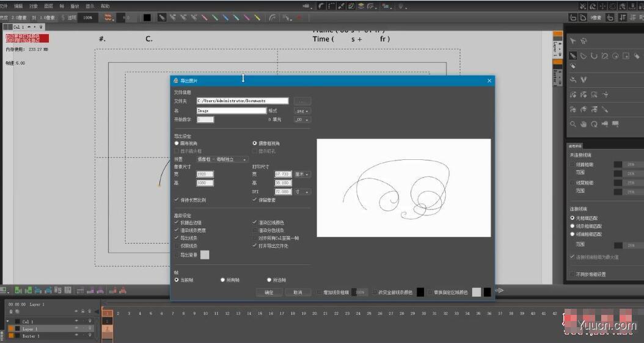The height and width of the screenshot is (343, 644).
Task: Select the 画布视角 canvas view radio button
Action: coord(177,143)
